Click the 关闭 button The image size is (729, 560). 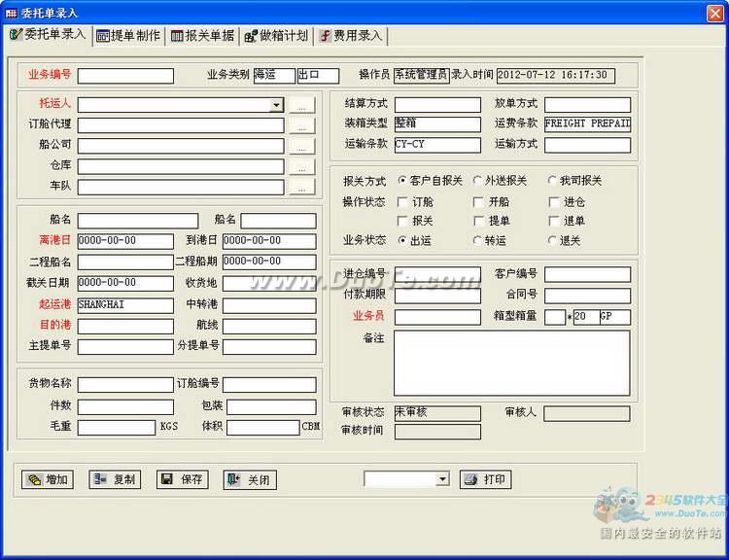pos(250,479)
